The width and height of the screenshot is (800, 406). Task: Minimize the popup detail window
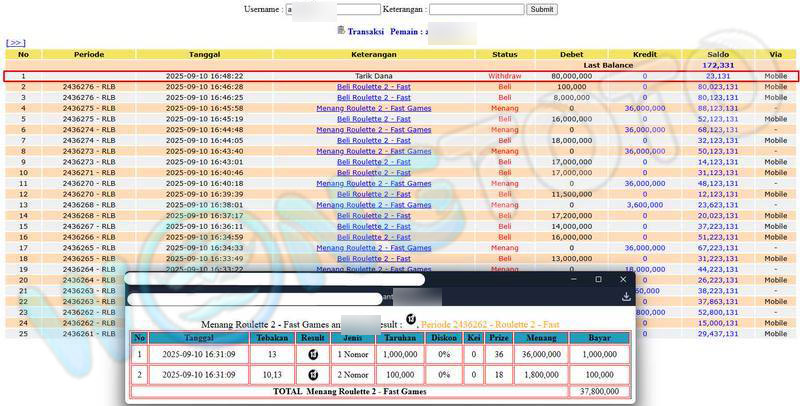(573, 279)
